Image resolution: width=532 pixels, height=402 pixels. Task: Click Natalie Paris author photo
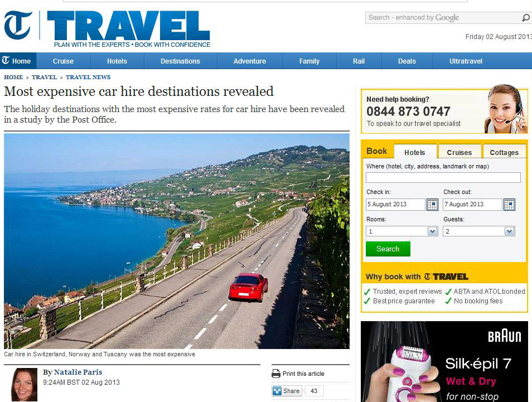tap(24, 384)
